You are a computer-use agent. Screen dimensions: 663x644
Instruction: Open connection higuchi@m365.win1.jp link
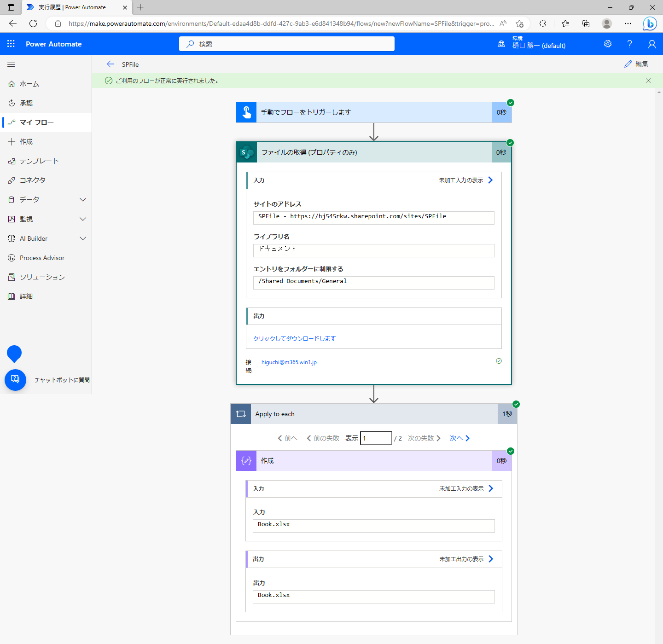click(289, 362)
